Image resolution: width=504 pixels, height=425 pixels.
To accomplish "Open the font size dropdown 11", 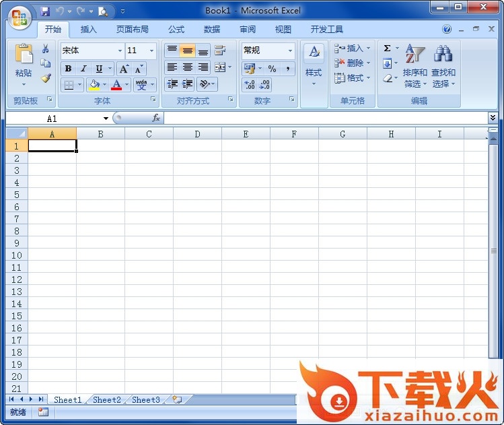I will click(151, 51).
